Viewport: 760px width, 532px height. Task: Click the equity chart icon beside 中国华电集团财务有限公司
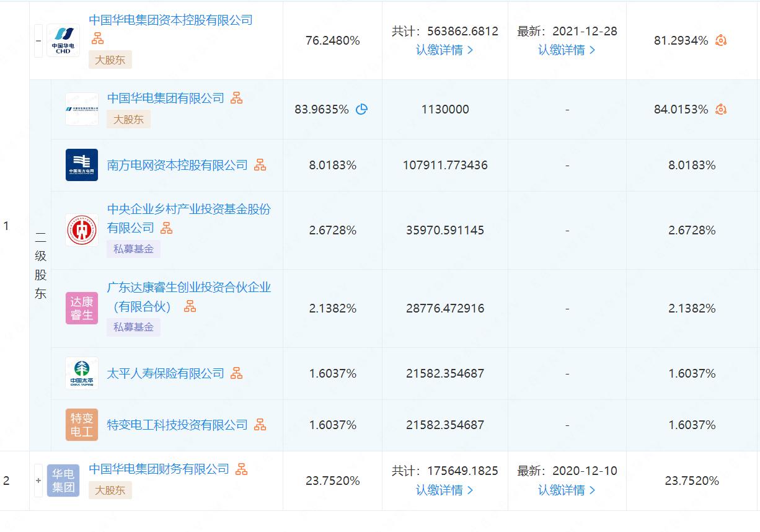click(242, 470)
